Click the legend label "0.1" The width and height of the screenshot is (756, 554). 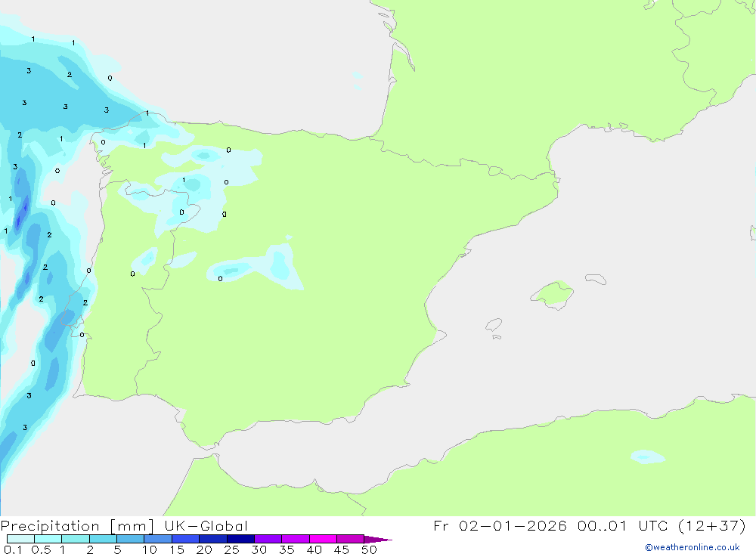pos(13,549)
